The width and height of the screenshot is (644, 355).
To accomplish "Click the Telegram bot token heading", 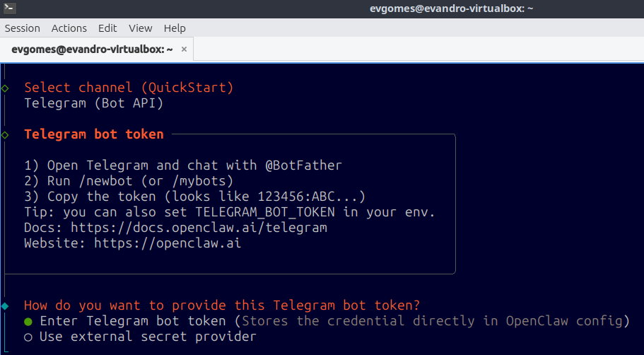I will click(x=94, y=134).
